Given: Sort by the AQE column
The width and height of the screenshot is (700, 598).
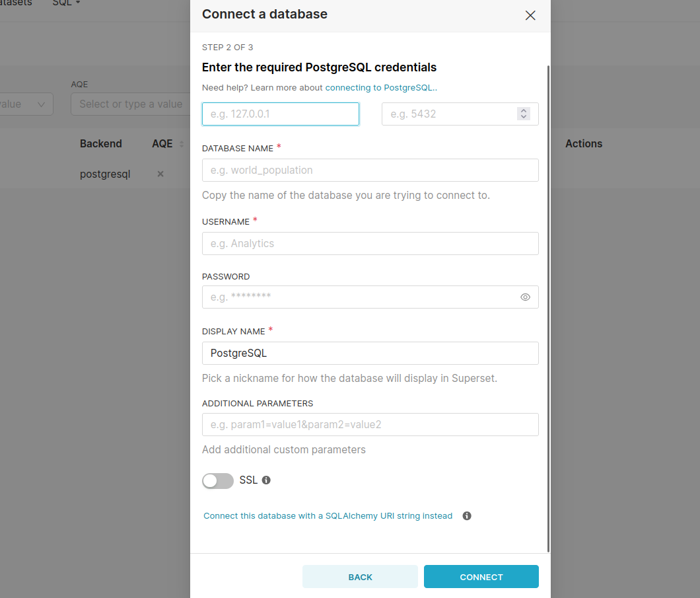Looking at the screenshot, I should click(182, 144).
